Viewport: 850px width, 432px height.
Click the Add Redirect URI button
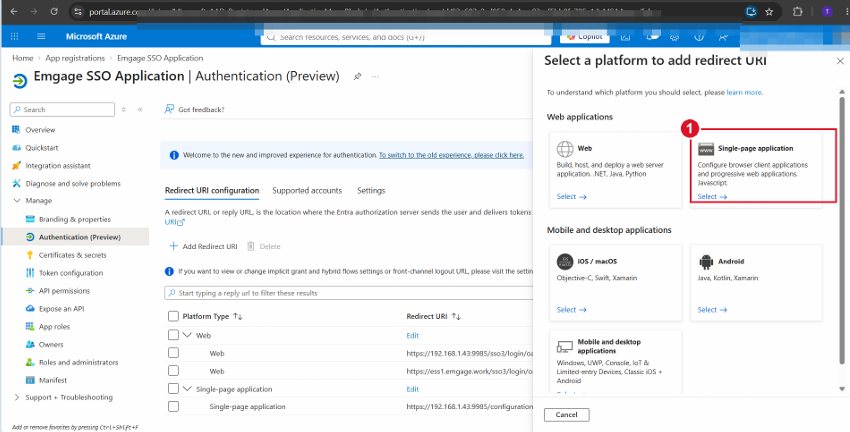[x=203, y=246]
